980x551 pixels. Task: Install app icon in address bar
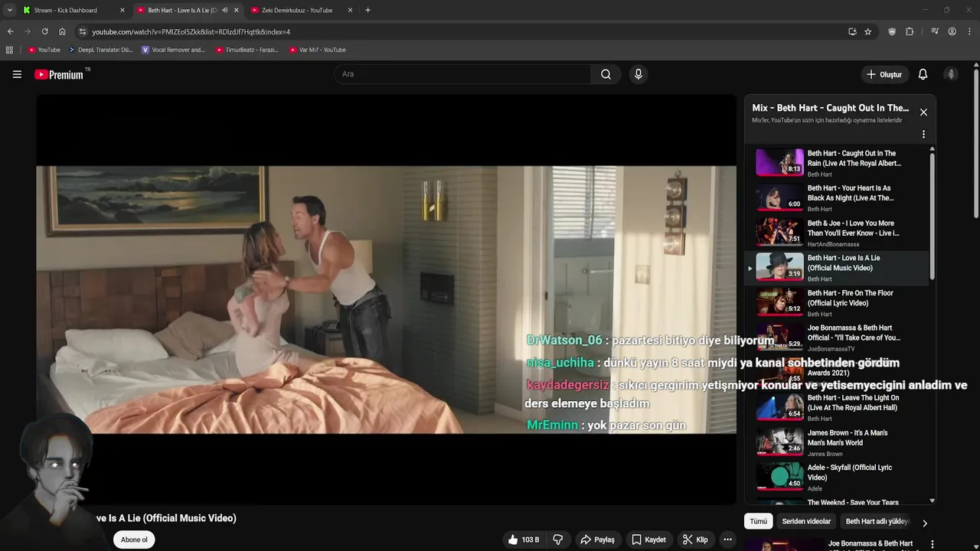point(852,31)
